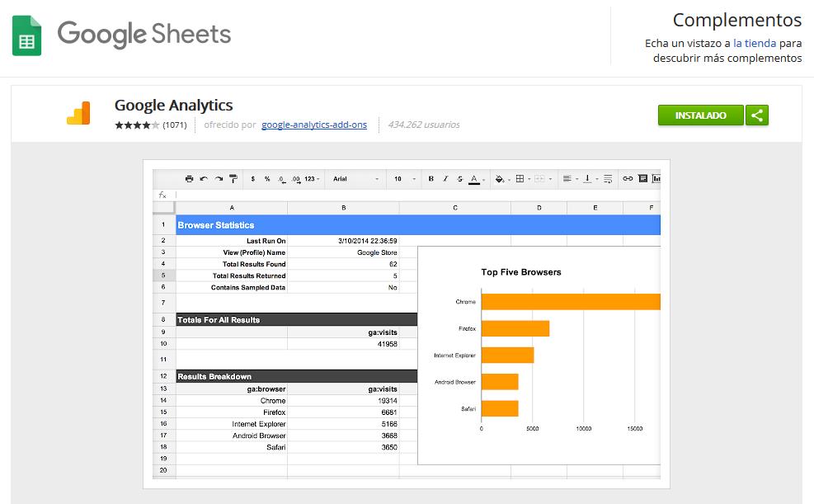814x504 pixels.
Task: Click the undo arrow icon
Action: coord(204,178)
